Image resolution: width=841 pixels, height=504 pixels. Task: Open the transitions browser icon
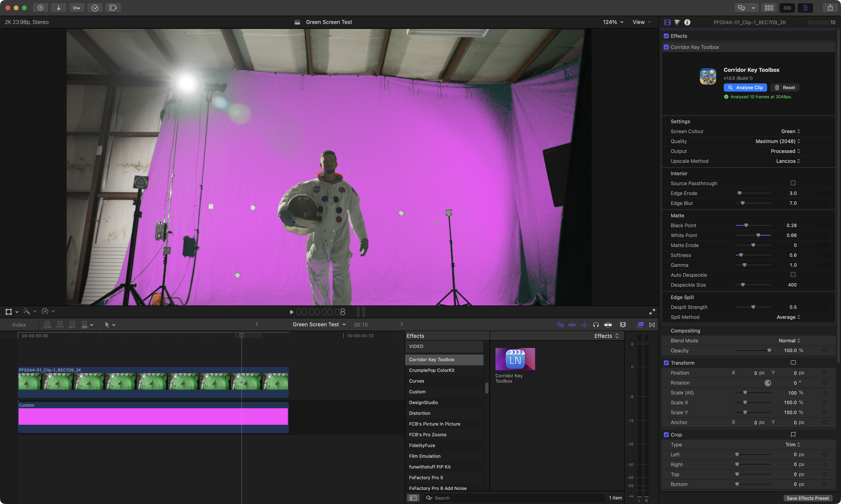(652, 325)
